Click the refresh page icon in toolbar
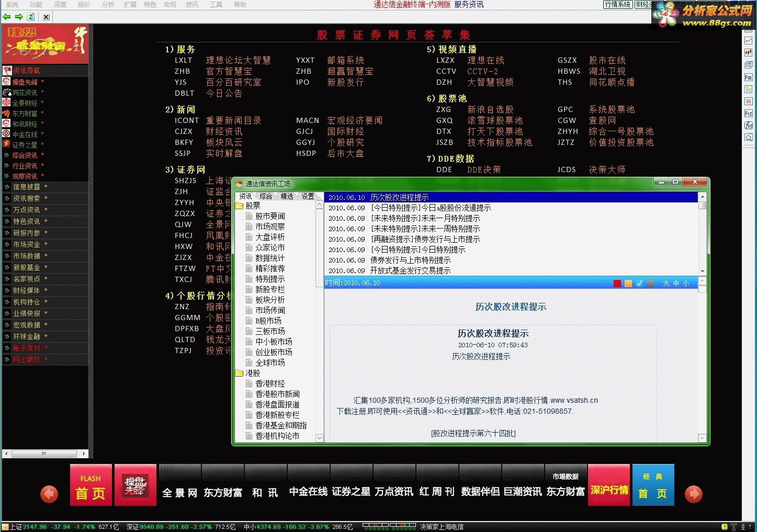This screenshot has height=532, width=757. point(31,17)
